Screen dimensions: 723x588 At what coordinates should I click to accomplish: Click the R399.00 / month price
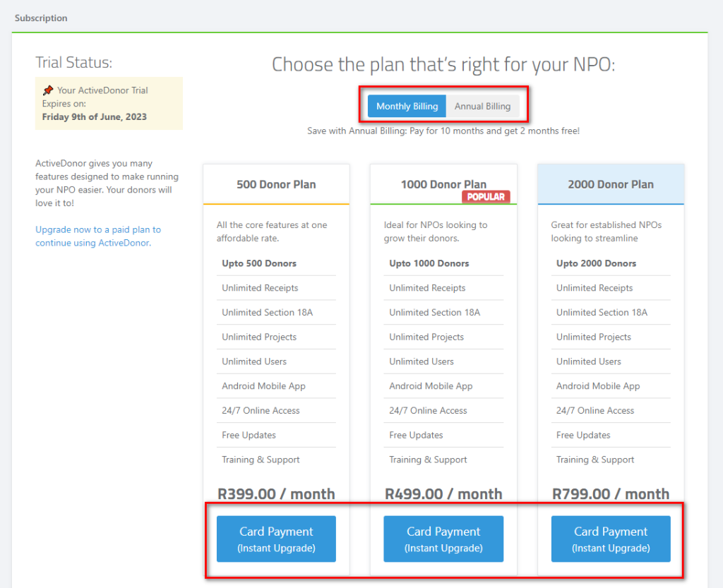click(276, 494)
